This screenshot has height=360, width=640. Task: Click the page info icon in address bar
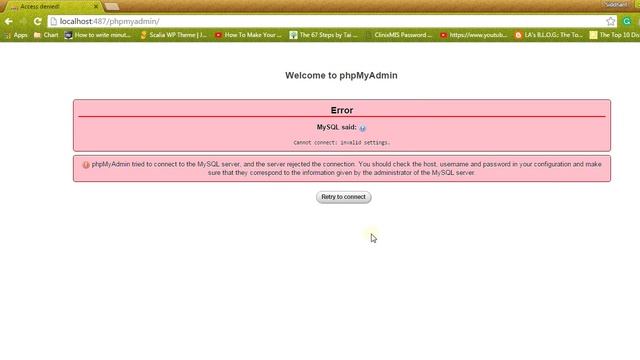[53, 21]
